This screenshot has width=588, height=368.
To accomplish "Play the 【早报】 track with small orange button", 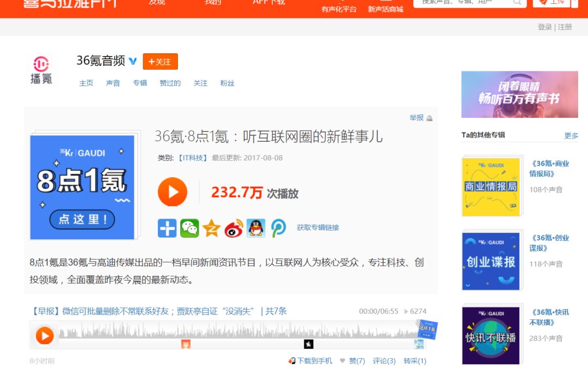I will point(45,335).
